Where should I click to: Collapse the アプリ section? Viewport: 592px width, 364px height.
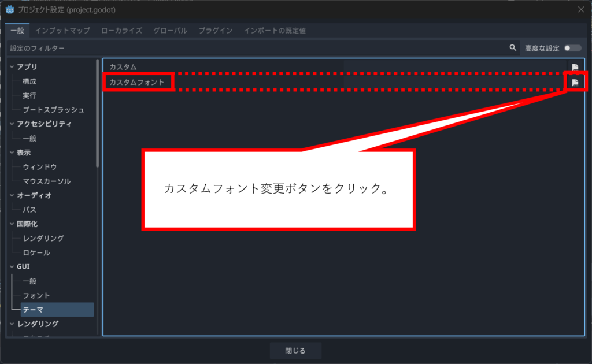[x=12, y=67]
